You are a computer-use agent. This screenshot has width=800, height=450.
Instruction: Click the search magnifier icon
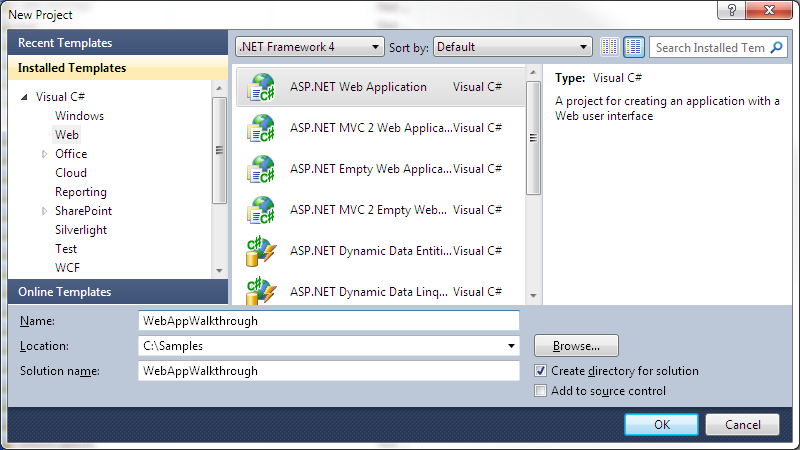[x=776, y=47]
